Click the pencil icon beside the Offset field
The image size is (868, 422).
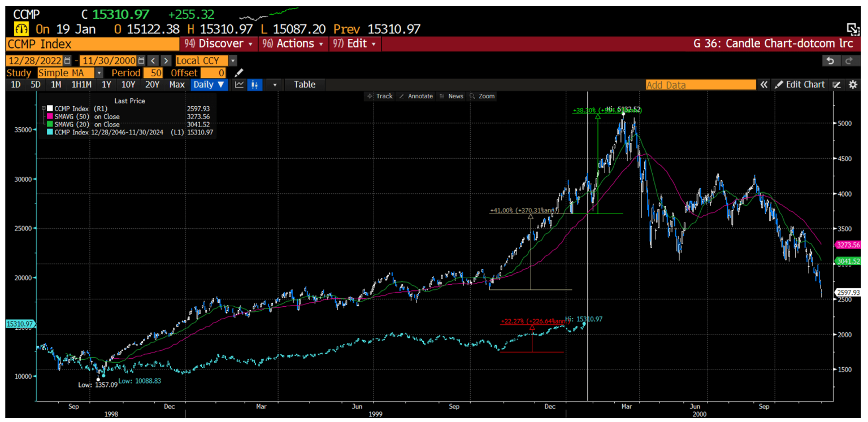click(238, 72)
